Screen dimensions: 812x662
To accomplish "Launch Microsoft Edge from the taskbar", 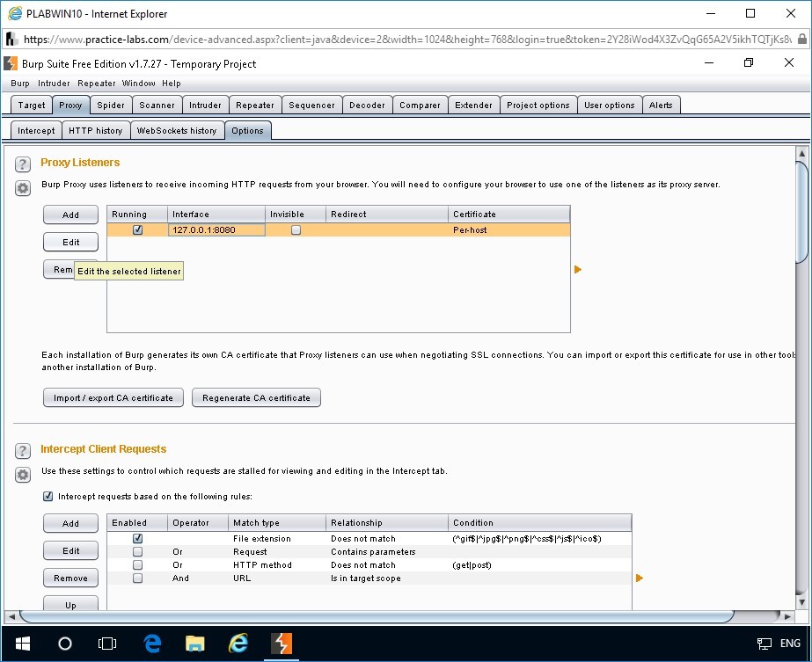I will click(x=152, y=643).
